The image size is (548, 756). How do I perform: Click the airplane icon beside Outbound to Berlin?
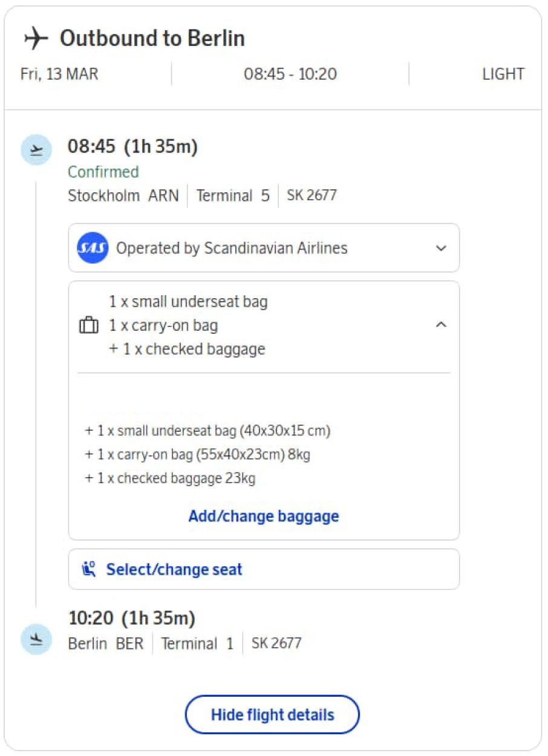(x=36, y=39)
